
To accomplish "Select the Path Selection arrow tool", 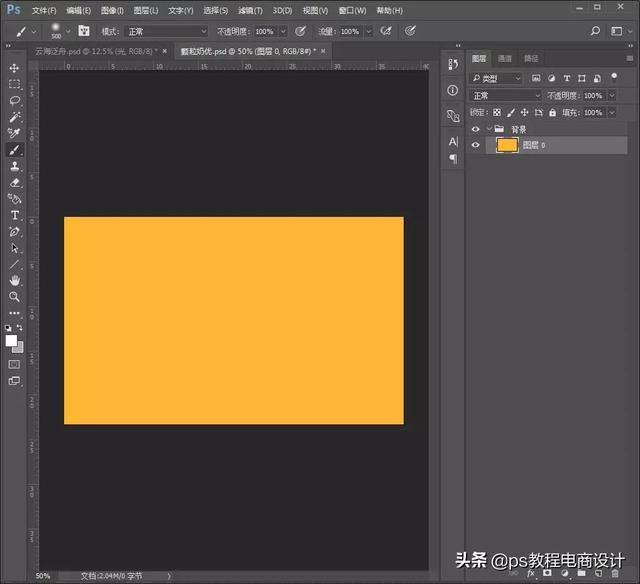I will click(14, 248).
